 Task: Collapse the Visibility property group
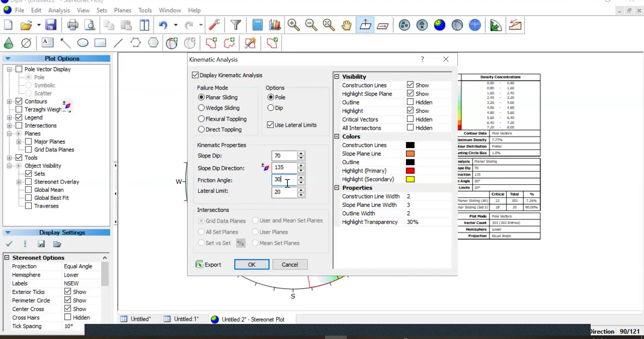[x=337, y=76]
